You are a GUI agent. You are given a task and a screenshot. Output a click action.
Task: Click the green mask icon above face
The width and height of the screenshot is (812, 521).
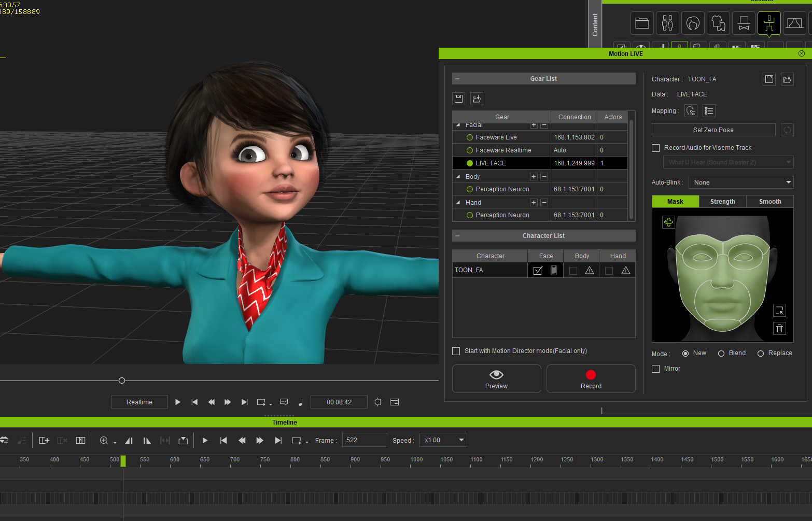coord(668,222)
